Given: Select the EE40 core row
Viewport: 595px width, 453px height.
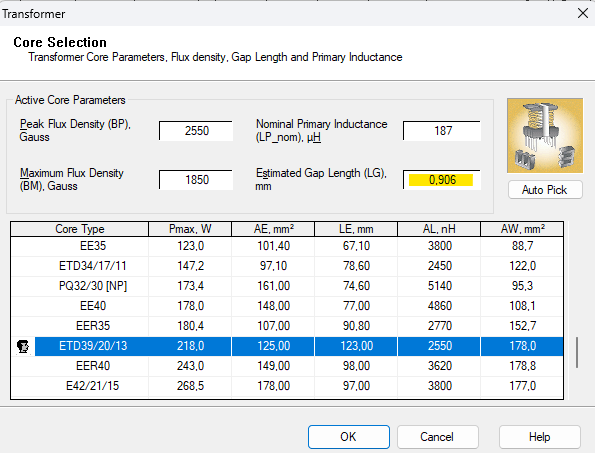Looking at the screenshot, I should pos(287,306).
